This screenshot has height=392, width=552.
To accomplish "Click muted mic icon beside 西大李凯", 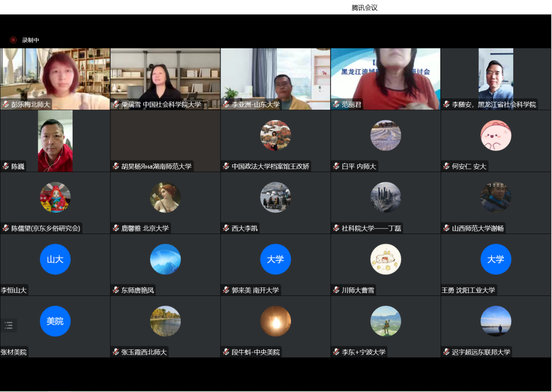I will pyautogui.click(x=226, y=228).
